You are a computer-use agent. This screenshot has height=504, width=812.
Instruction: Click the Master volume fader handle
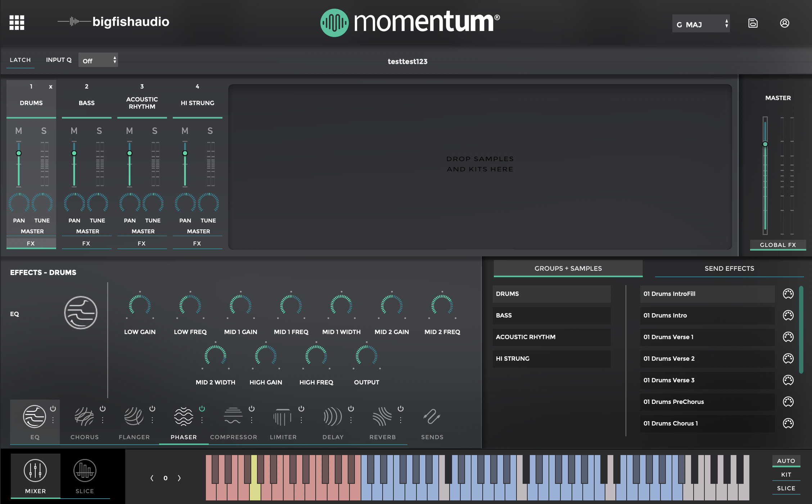pos(765,144)
